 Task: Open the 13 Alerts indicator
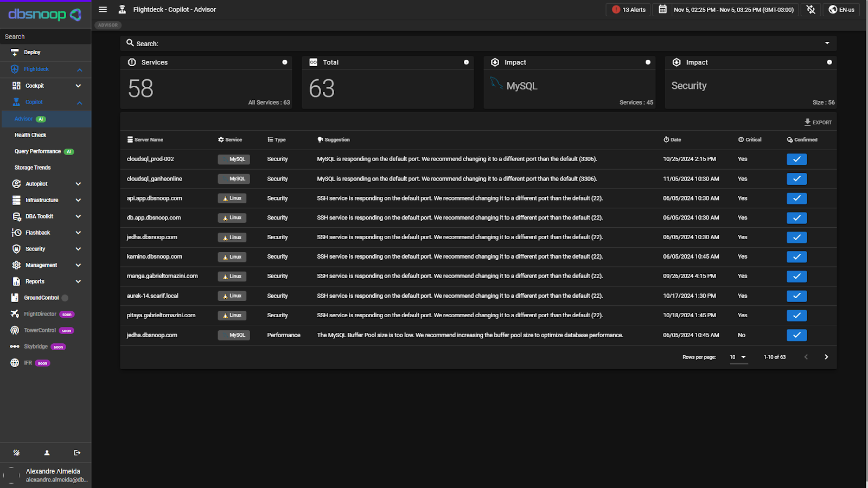[628, 10]
